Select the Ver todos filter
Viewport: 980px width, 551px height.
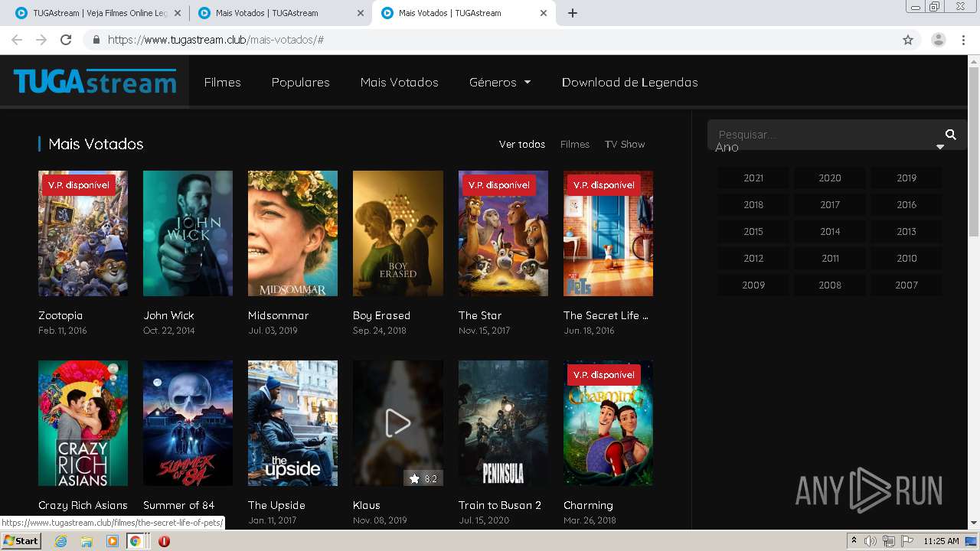click(x=522, y=144)
